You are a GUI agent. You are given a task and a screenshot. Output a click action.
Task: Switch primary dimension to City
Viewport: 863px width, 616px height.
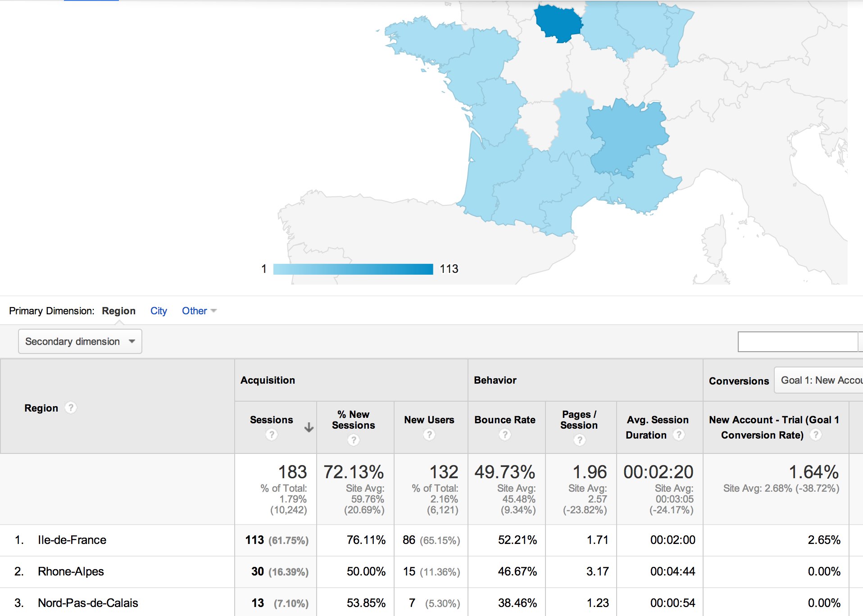pyautogui.click(x=159, y=311)
